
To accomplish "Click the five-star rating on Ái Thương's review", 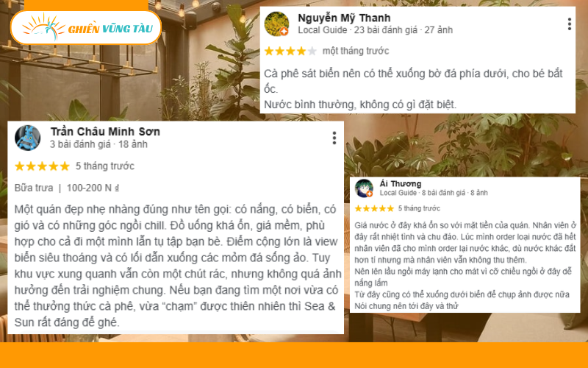I will coord(374,208).
